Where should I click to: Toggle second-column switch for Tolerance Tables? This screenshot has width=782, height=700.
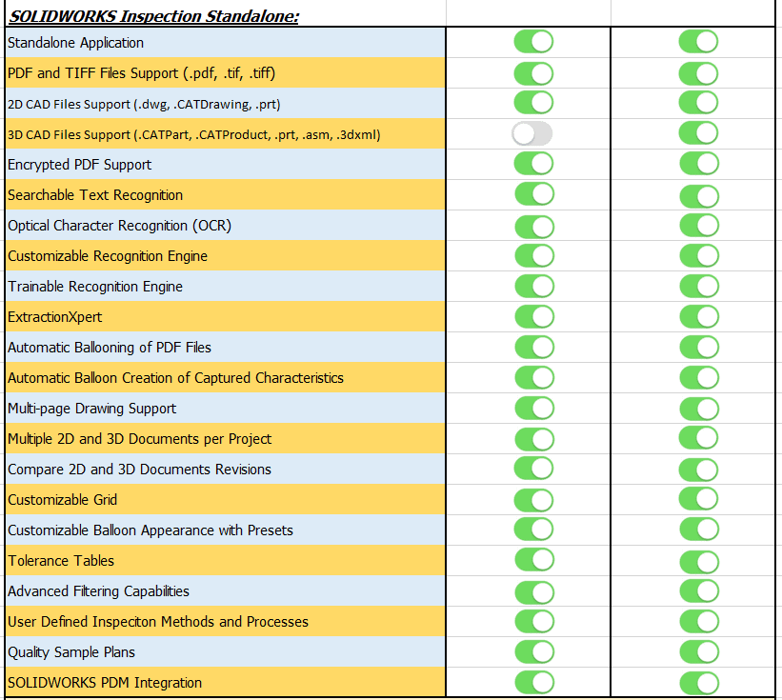699,562
